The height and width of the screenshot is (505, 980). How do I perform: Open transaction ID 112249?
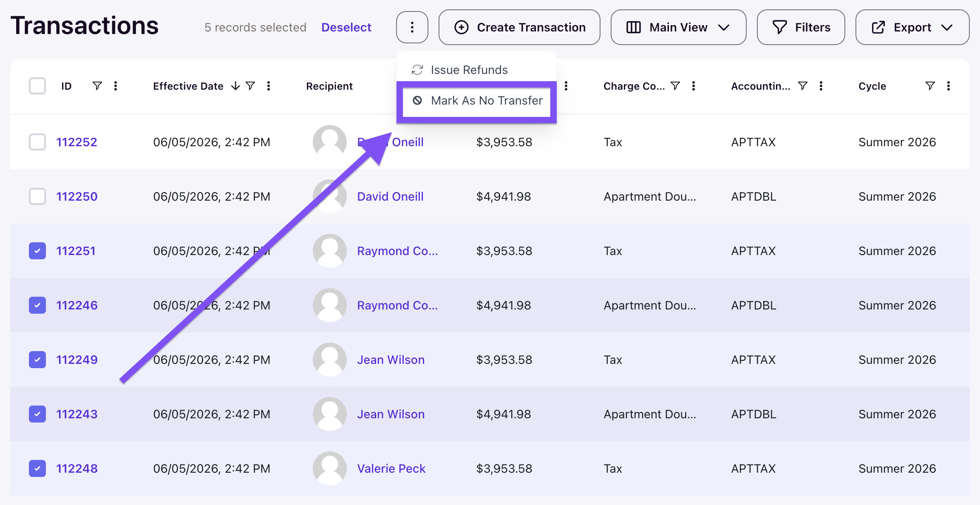coord(77,360)
